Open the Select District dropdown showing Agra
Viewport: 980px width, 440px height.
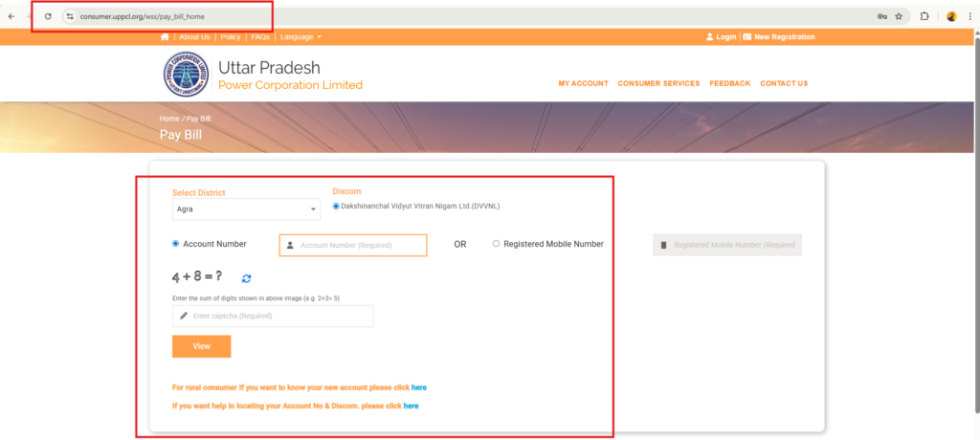[x=246, y=209]
